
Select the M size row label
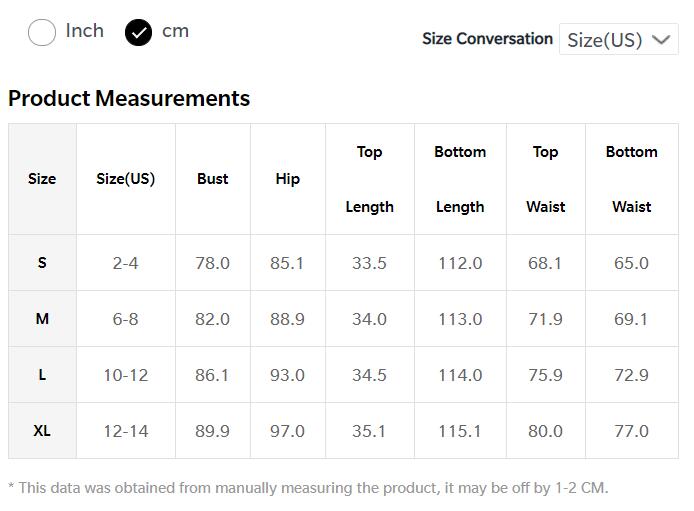[x=42, y=319]
